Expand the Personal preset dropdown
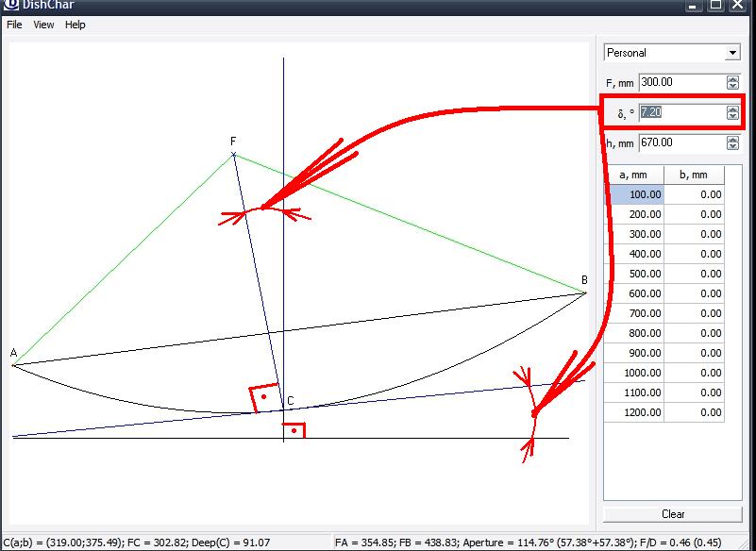Screen dimensions: 756x551 pos(732,53)
